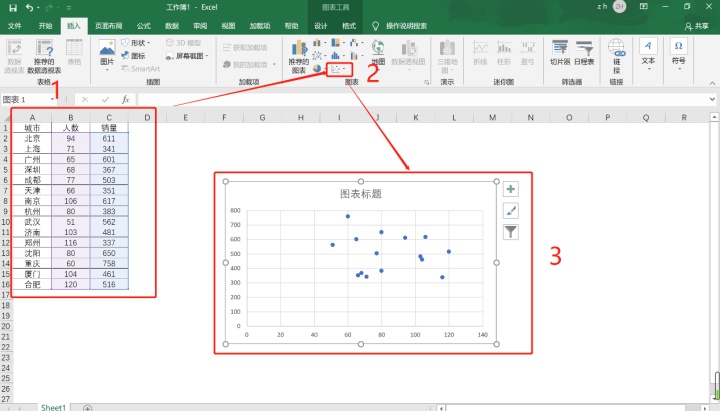This screenshot has height=411, width=720.
Task: Expand the formula bar
Action: [712, 99]
